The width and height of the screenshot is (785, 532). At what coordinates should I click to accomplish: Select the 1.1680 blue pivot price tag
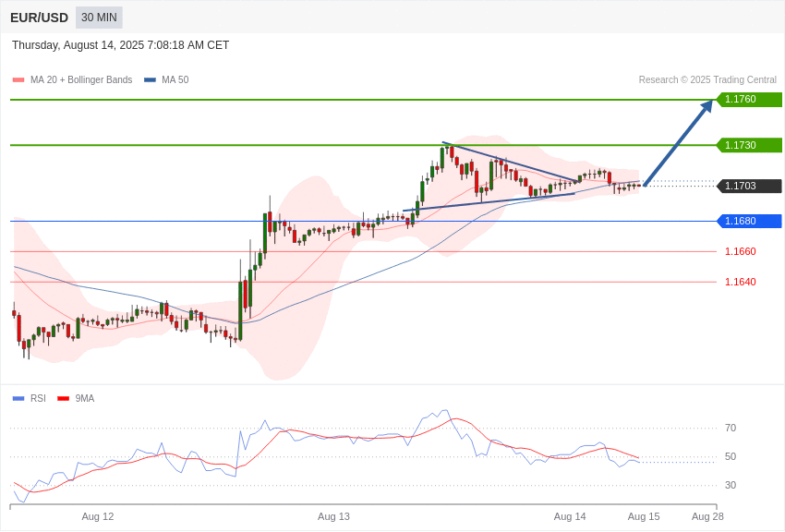tap(749, 222)
